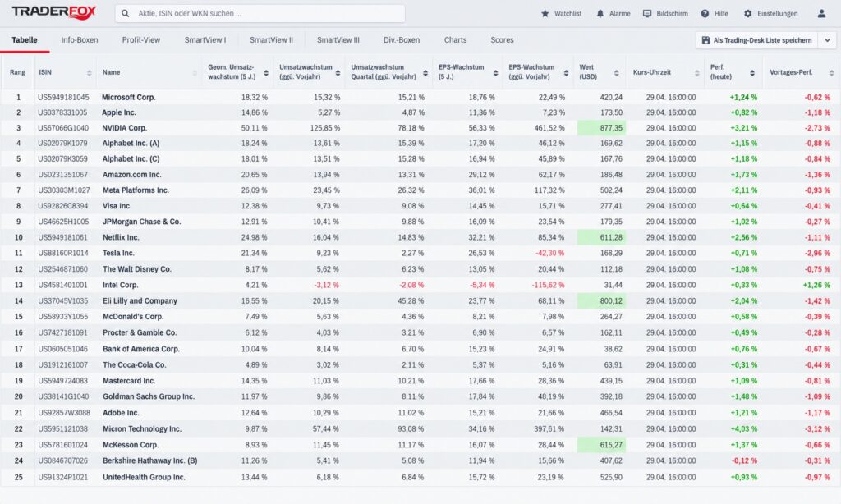This screenshot has width=841, height=504.
Task: Open Amazon.com Inc. row
Action: coord(420,175)
